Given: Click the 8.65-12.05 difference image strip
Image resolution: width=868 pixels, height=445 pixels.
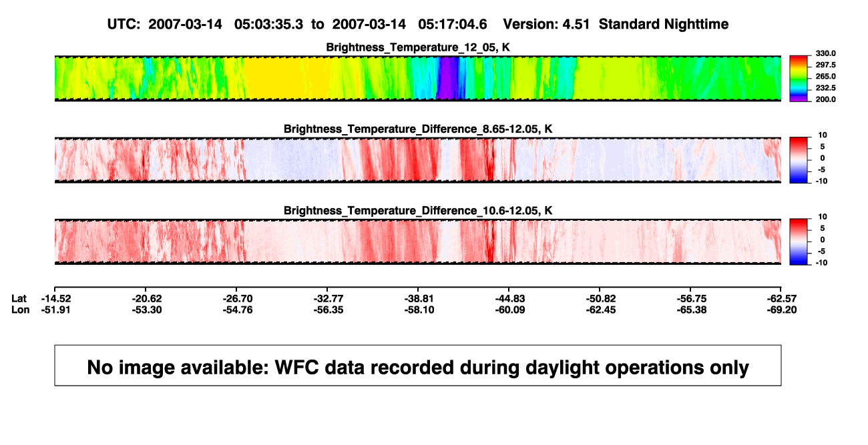Looking at the screenshot, I should tap(418, 160).
